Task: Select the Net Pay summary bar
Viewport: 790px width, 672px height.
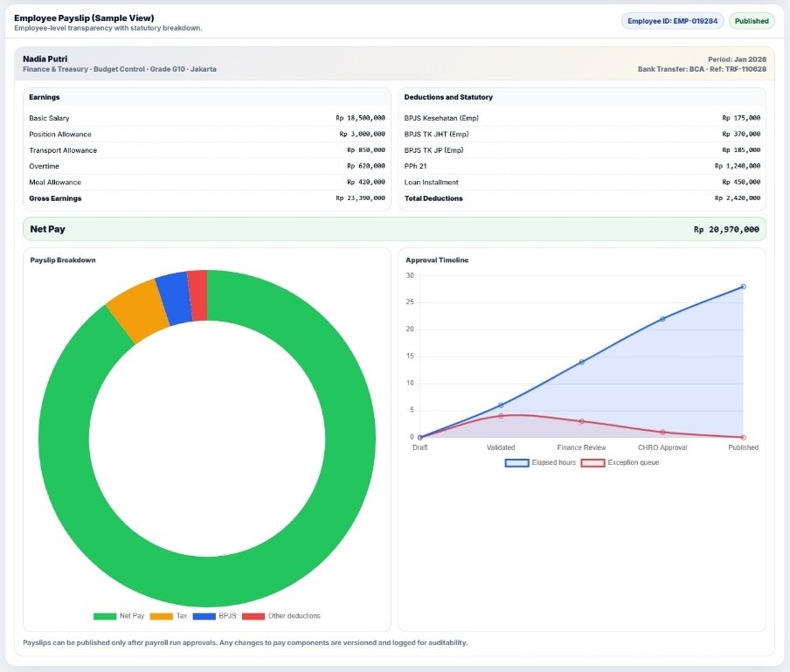Action: [394, 229]
